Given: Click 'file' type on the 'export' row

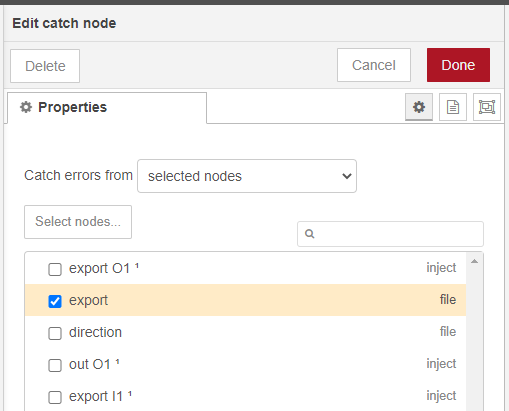Looking at the screenshot, I should [448, 299].
